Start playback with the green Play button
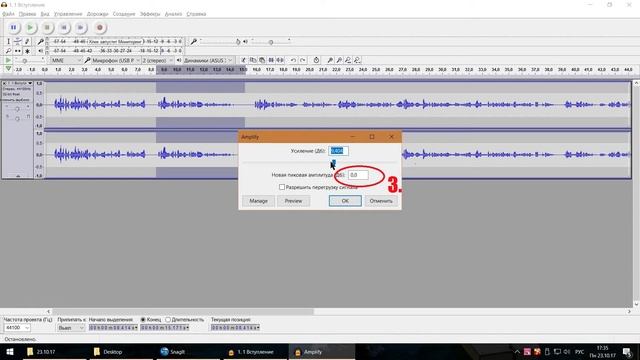The width and height of the screenshot is (640, 360). (30, 27)
